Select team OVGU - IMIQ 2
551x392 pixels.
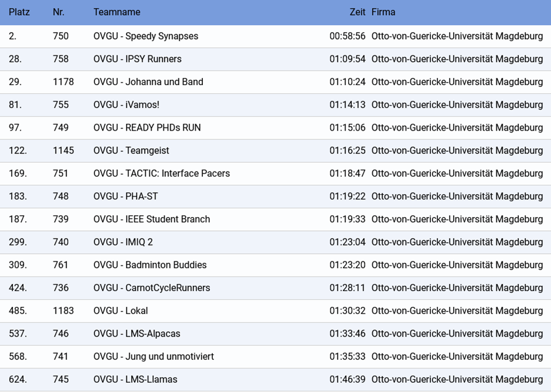coord(123,242)
